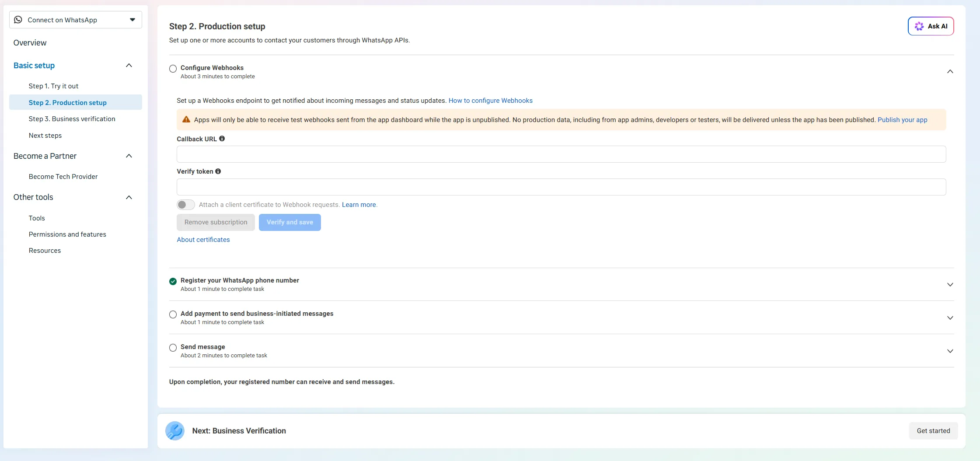Viewport: 980px width, 461px height.
Task: Collapse the Other tools section
Action: (129, 197)
